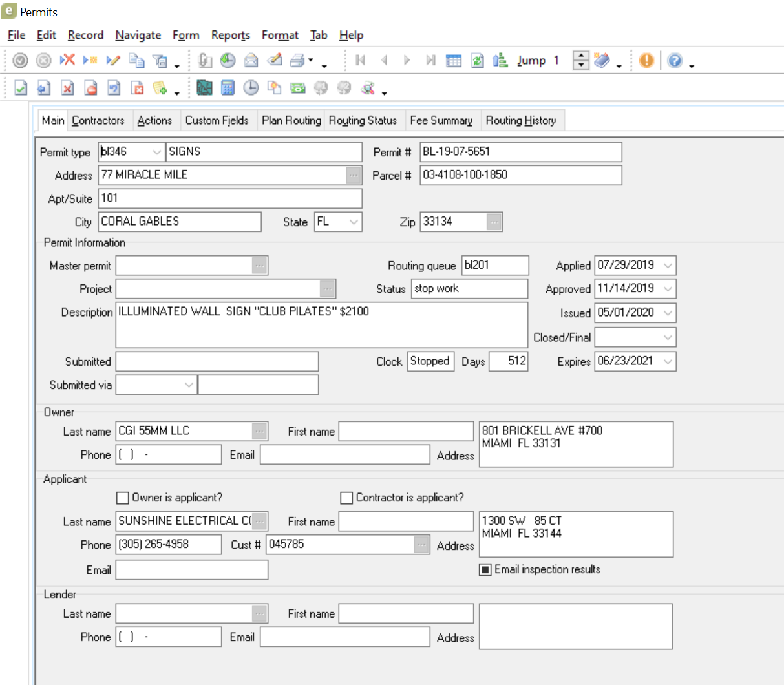Open the teal parcel map icon
The image size is (784, 685).
coord(205,88)
